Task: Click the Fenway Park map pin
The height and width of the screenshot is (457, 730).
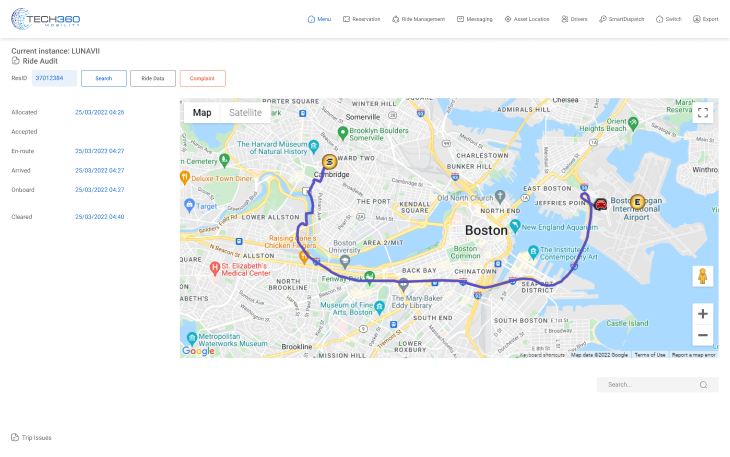Action: pos(369,277)
